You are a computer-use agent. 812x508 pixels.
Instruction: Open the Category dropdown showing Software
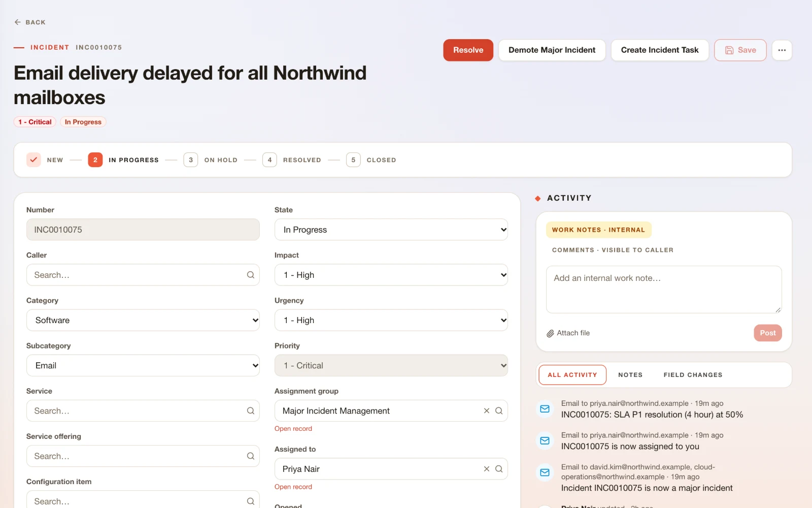pos(143,320)
